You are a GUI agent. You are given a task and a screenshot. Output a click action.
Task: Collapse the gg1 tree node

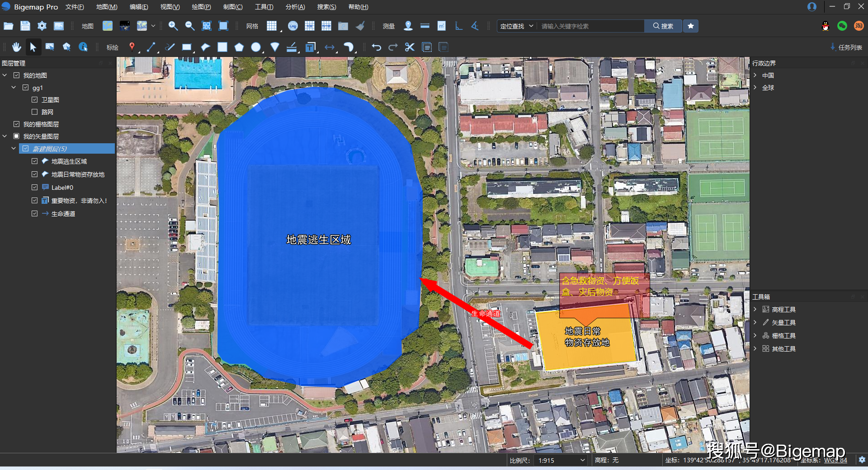point(14,88)
